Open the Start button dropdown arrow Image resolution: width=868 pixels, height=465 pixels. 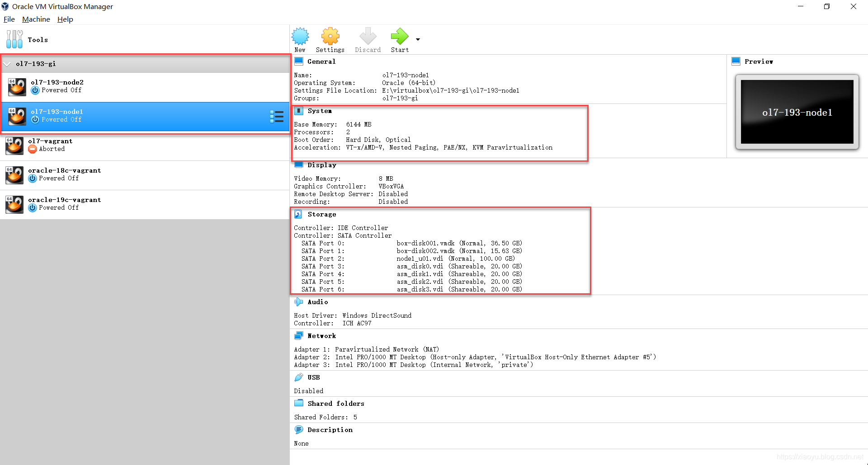[418, 39]
